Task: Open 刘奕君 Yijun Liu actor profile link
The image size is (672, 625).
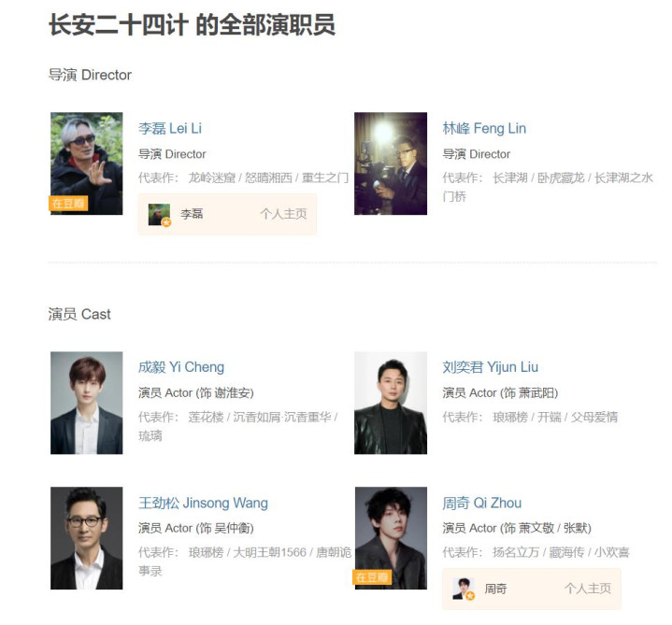Action: point(490,367)
